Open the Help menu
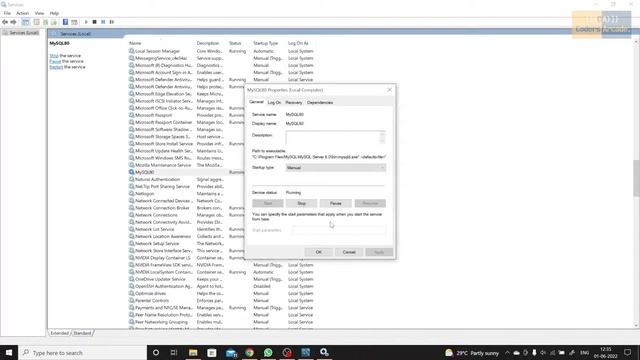This screenshot has height=360, width=640. pos(54,13)
